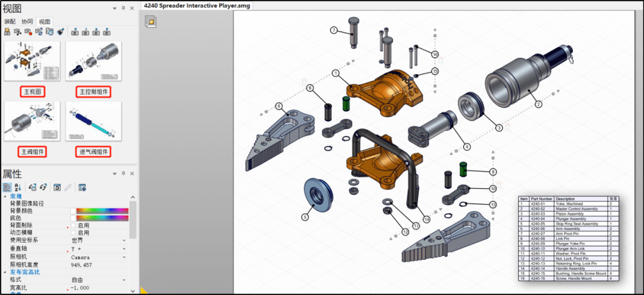Viewport: 644px width, 295px height.
Task: Click the 背景颜色 rainbow color bar
Action: point(102,211)
